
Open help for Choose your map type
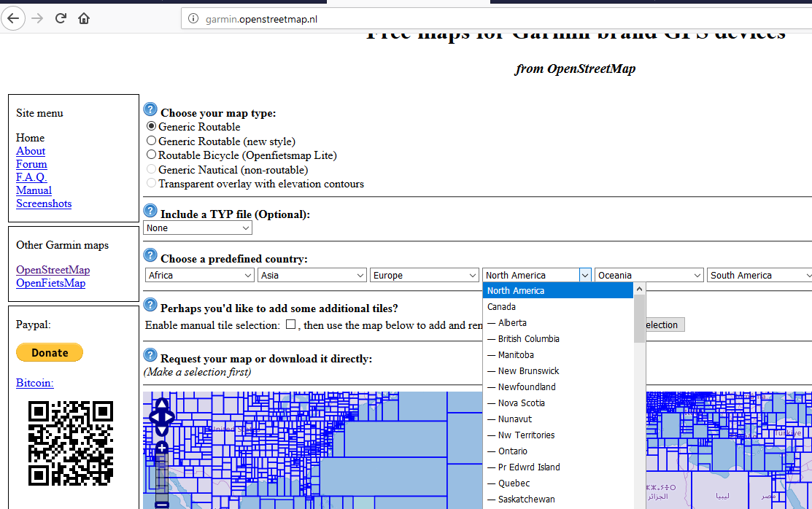tap(150, 109)
